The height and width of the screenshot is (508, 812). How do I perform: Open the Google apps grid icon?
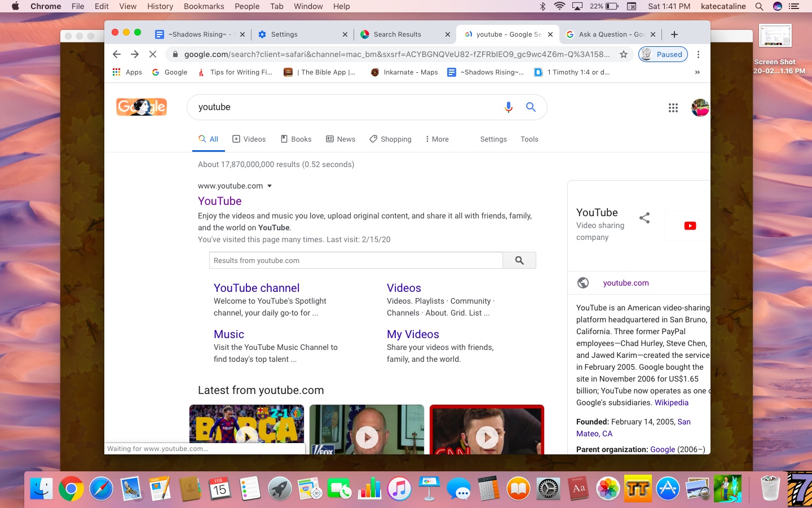[x=673, y=108]
